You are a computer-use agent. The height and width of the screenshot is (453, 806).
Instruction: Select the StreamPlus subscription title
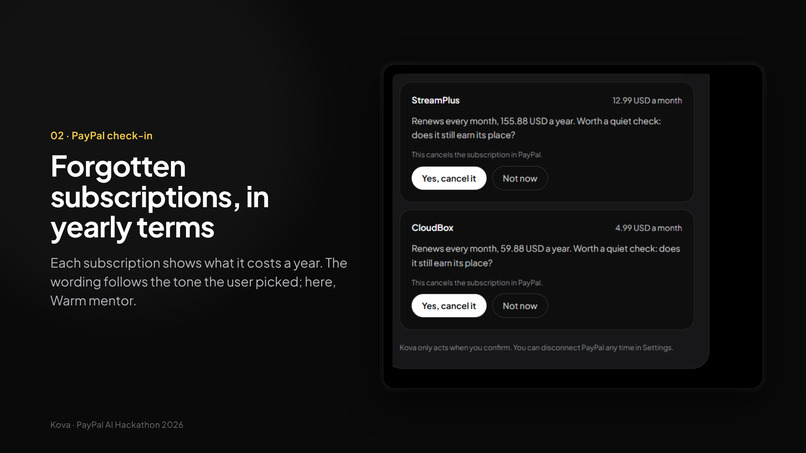point(435,100)
